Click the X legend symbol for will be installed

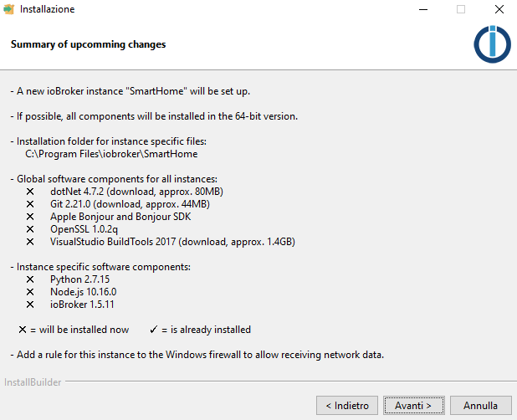[23, 330]
